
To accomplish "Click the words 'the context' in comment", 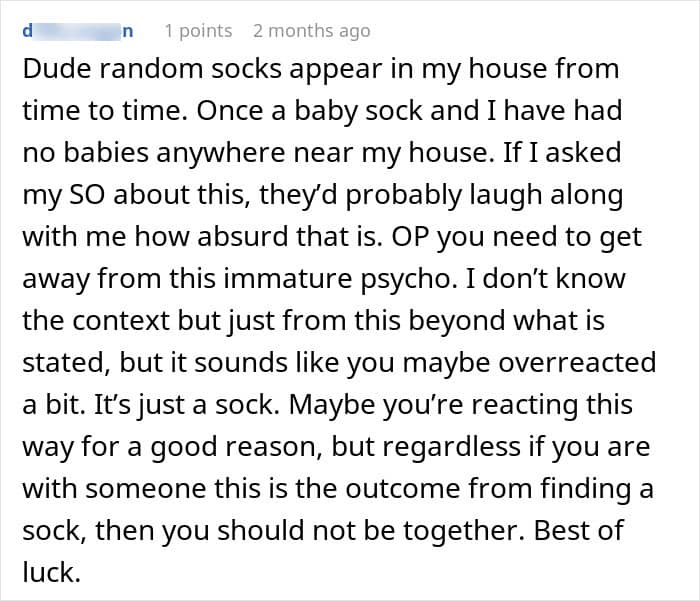I will point(96,321).
